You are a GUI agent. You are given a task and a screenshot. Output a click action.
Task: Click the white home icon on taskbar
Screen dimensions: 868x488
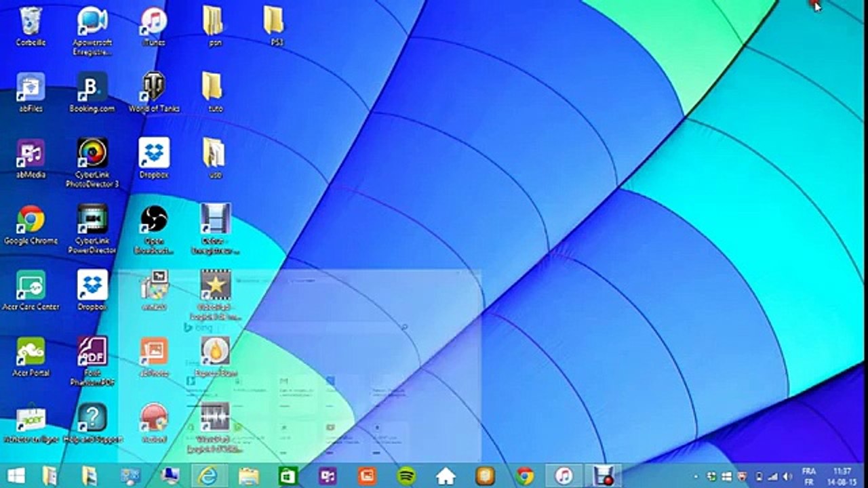click(x=446, y=476)
